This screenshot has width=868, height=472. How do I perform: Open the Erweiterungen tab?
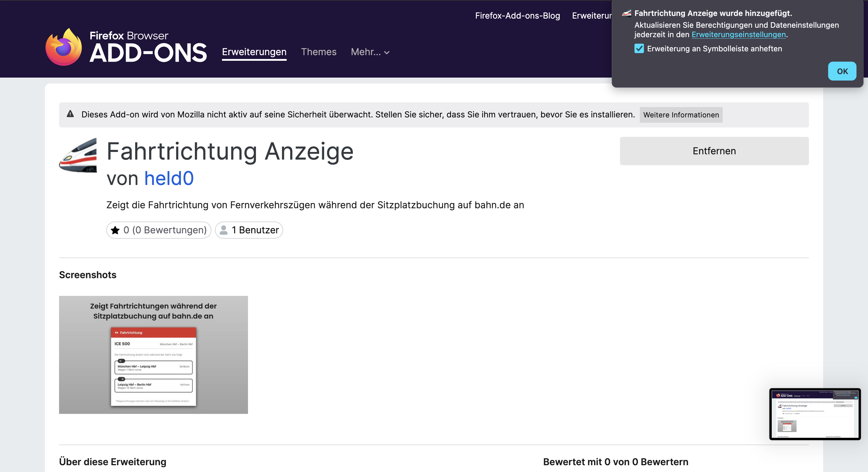pyautogui.click(x=254, y=52)
